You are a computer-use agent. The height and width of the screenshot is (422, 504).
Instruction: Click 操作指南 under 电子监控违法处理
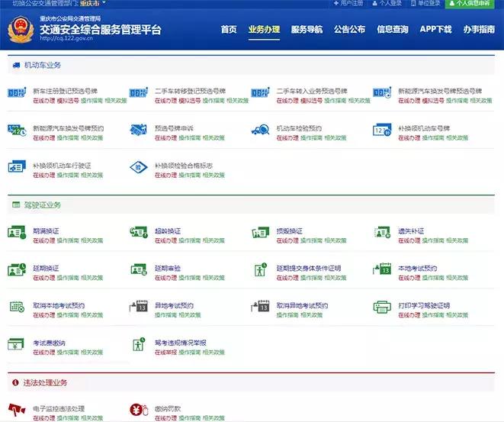(x=68, y=418)
